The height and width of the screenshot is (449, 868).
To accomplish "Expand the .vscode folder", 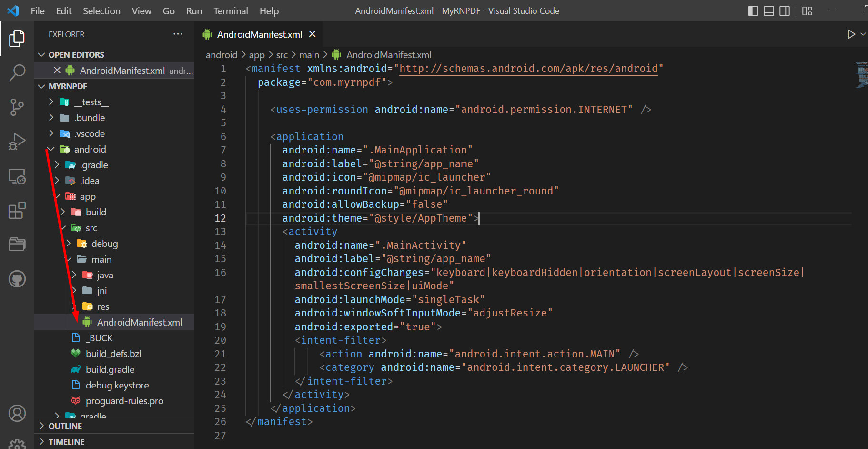I will pos(114,133).
